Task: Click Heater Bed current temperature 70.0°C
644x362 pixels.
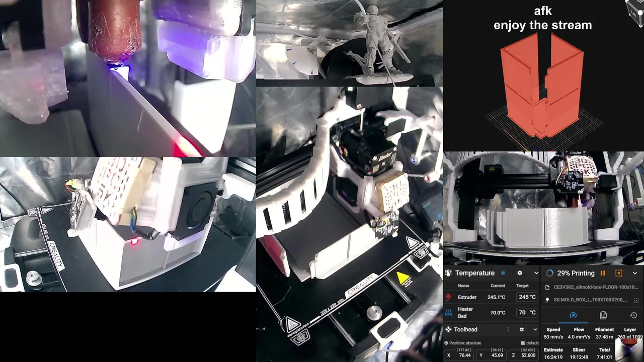Action: (x=498, y=312)
